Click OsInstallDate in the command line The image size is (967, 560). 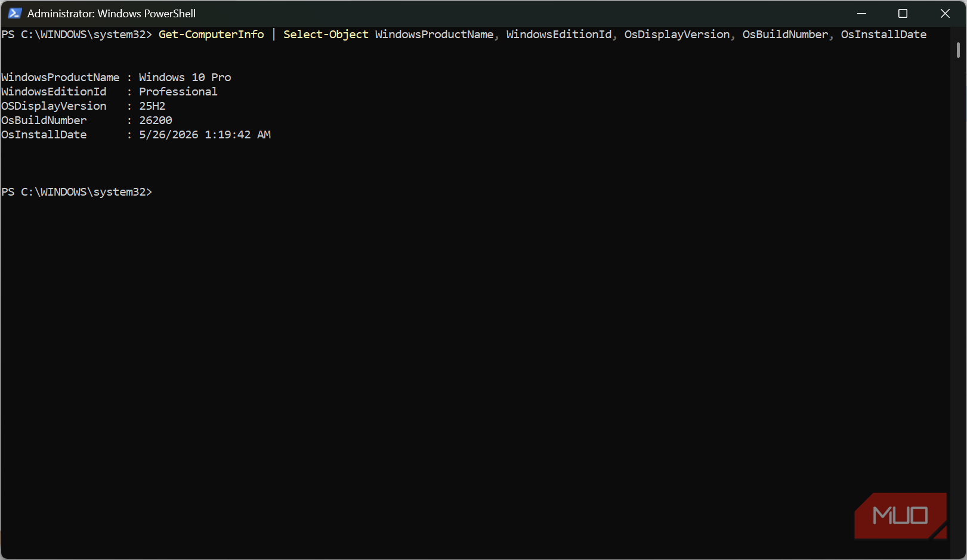883,35
